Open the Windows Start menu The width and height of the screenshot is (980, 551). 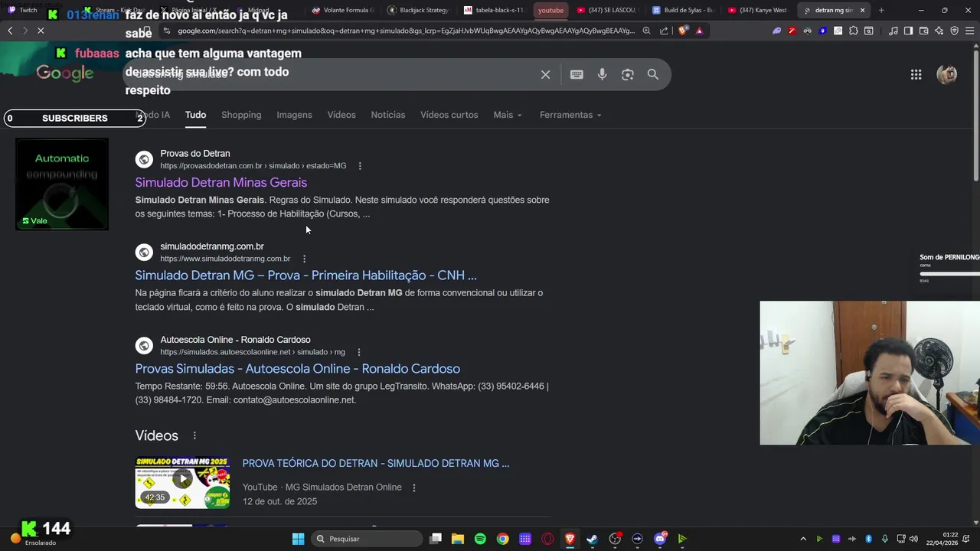[298, 539]
